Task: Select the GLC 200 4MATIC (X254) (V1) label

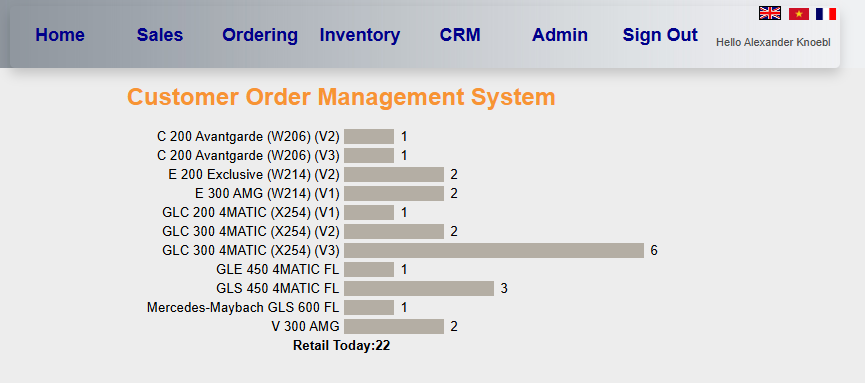Action: click(251, 212)
